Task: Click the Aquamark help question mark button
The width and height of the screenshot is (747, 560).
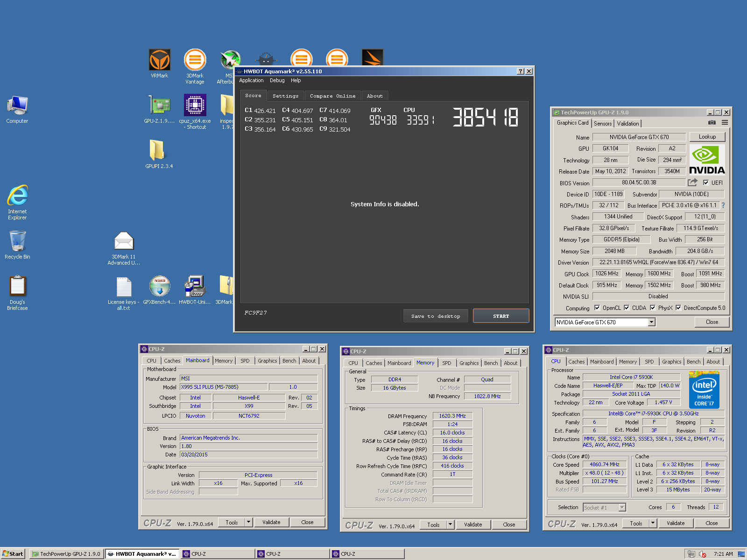Action: coord(521,71)
